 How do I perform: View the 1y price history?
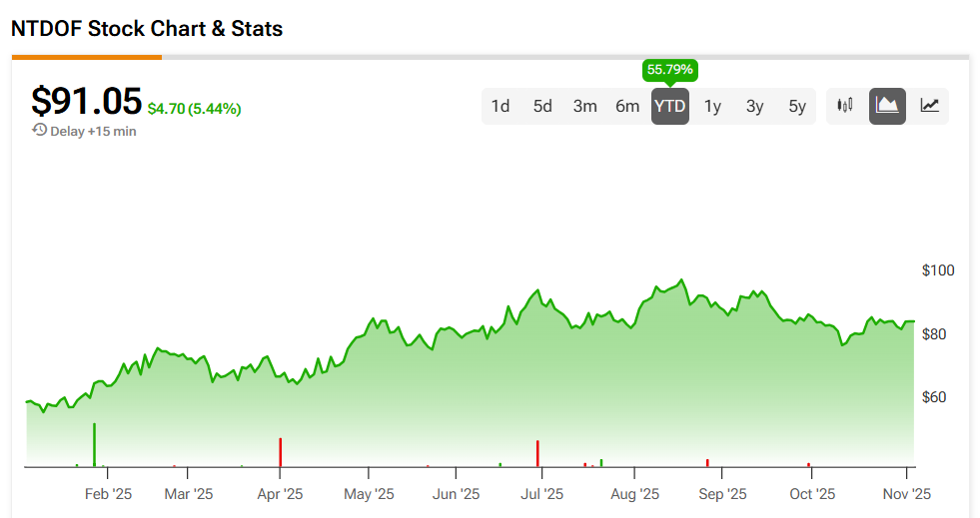pos(712,106)
